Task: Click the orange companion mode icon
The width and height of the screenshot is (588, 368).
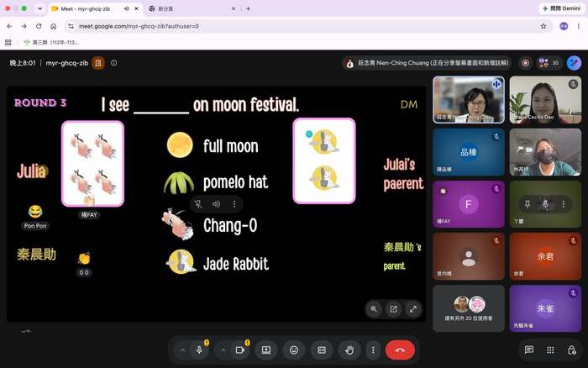Action: [x=98, y=63]
